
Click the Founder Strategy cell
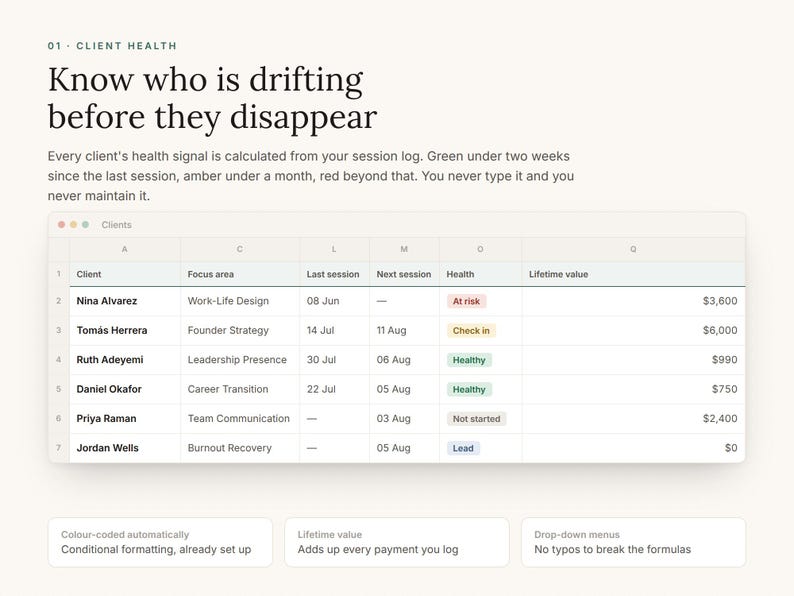tap(240, 330)
